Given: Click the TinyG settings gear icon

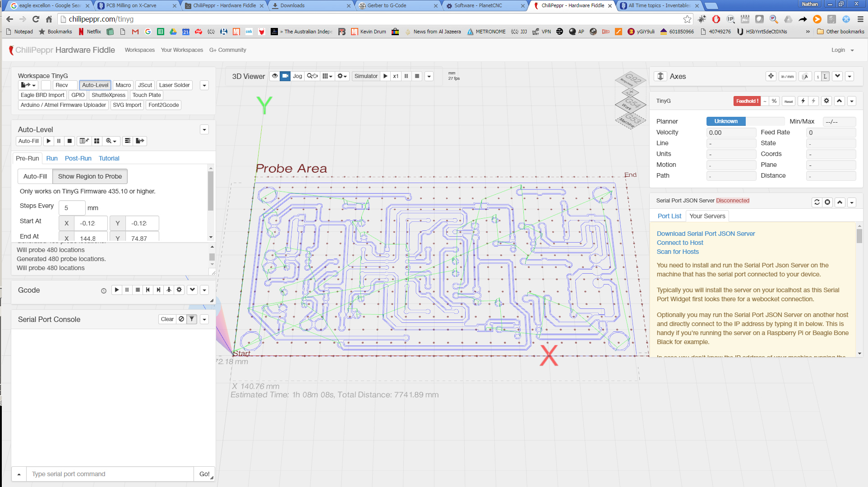Looking at the screenshot, I should point(826,101).
